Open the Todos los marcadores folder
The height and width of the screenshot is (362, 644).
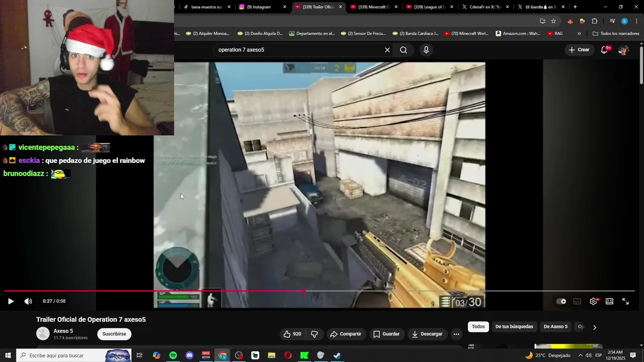[x=616, y=34]
